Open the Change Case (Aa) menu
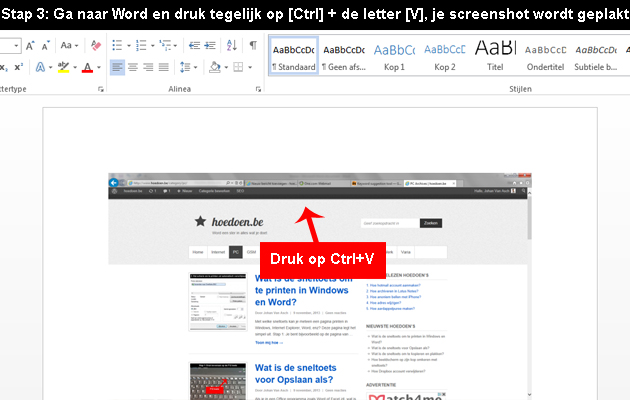630x400 pixels. (69, 45)
